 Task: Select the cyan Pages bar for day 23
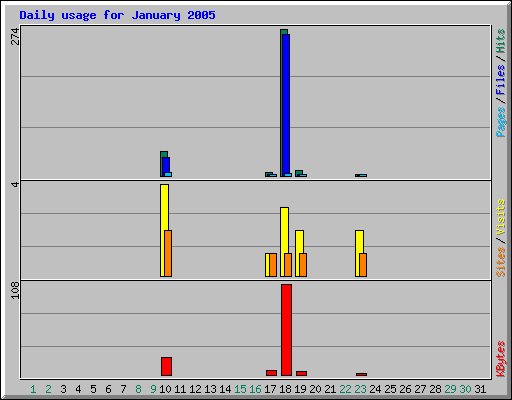(363, 175)
